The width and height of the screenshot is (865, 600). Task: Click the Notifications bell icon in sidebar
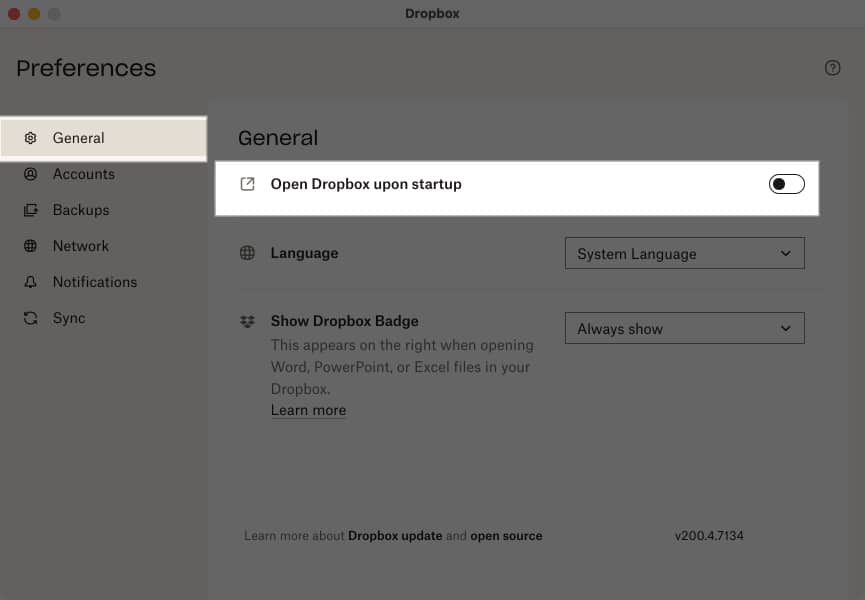(30, 282)
